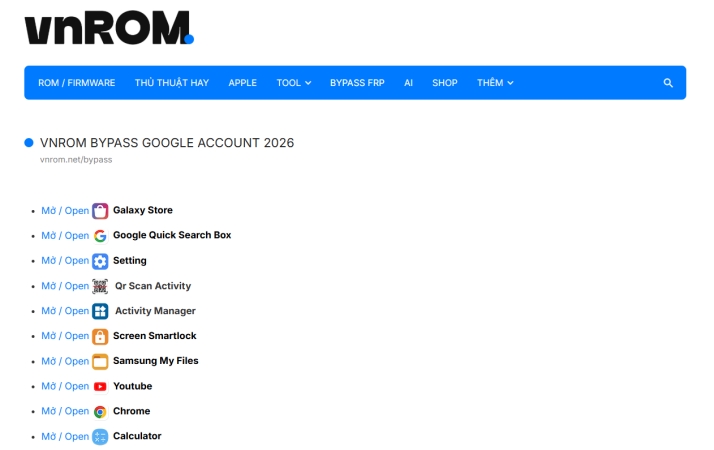Click the Screen Smartlock padlock icon
This screenshot has height=450, width=714.
click(x=100, y=336)
